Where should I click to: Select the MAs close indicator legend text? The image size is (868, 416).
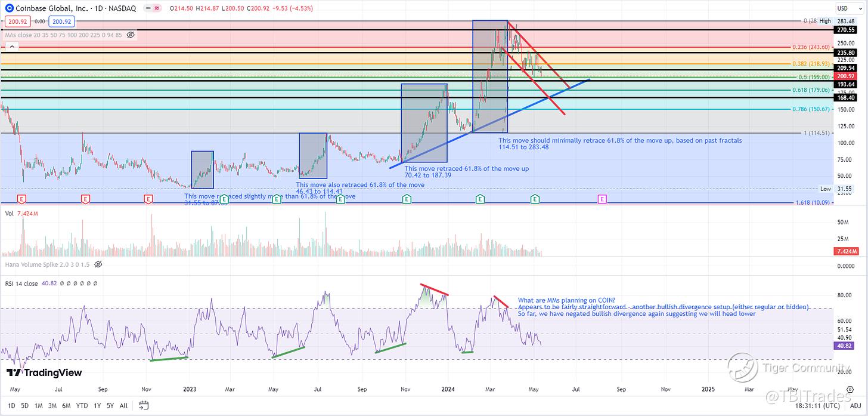point(64,35)
